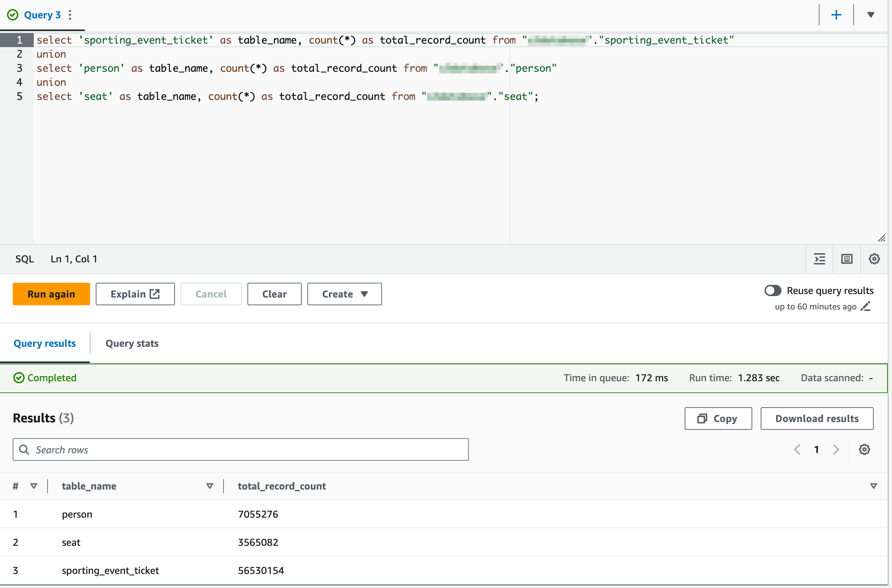Click the plus icon to add new query tab
The width and height of the screenshot is (892, 588).
coord(836,15)
